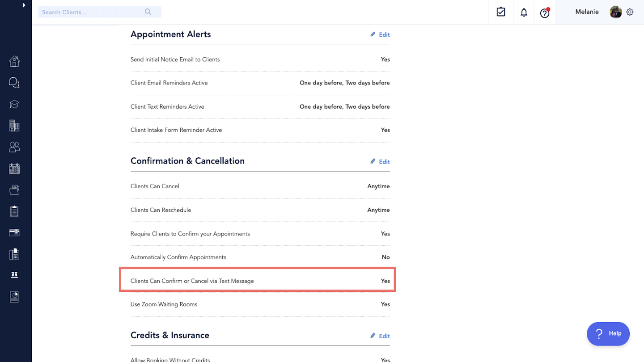This screenshot has width=644, height=362.
Task: Open the chat messages sidebar icon
Action: [14, 83]
